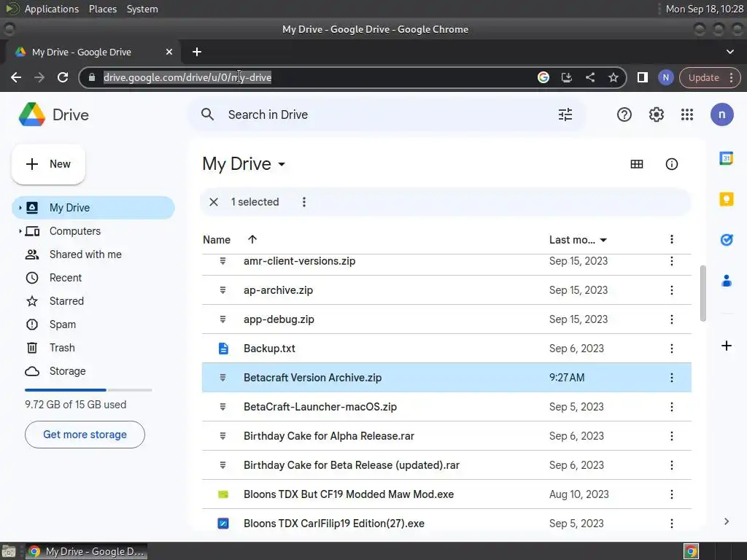This screenshot has height=560, width=747.
Task: Open the Chrome Update menu
Action: [709, 77]
